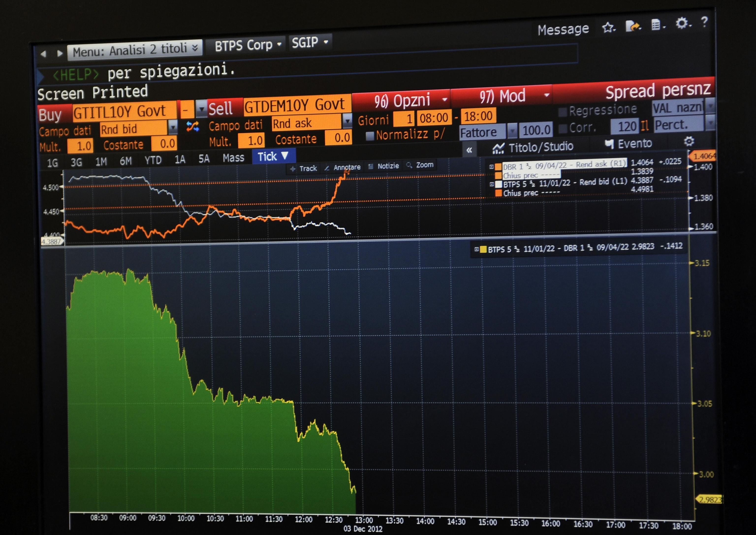Click the Titolo/Studio button
The width and height of the screenshot is (756, 535).
tap(533, 148)
